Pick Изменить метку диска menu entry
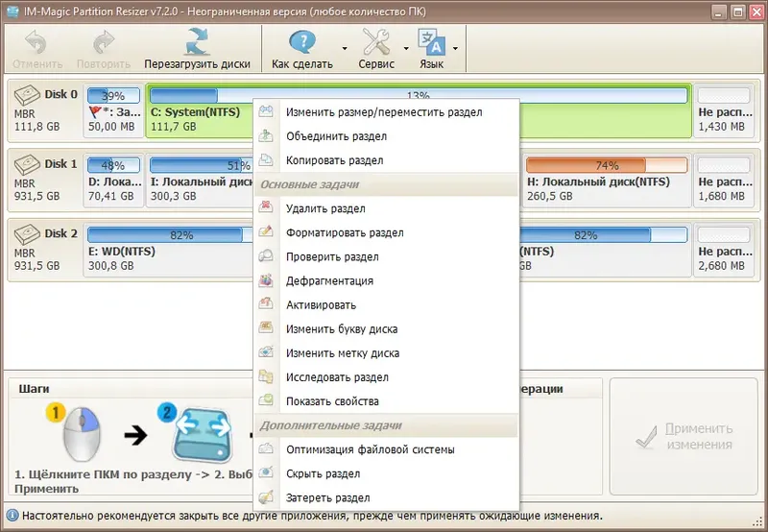Screen dimensions: 768x532 pyautogui.click(x=386, y=353)
